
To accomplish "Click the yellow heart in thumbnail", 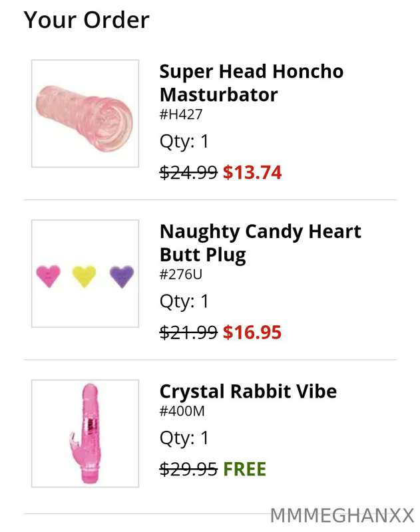I will point(85,276).
